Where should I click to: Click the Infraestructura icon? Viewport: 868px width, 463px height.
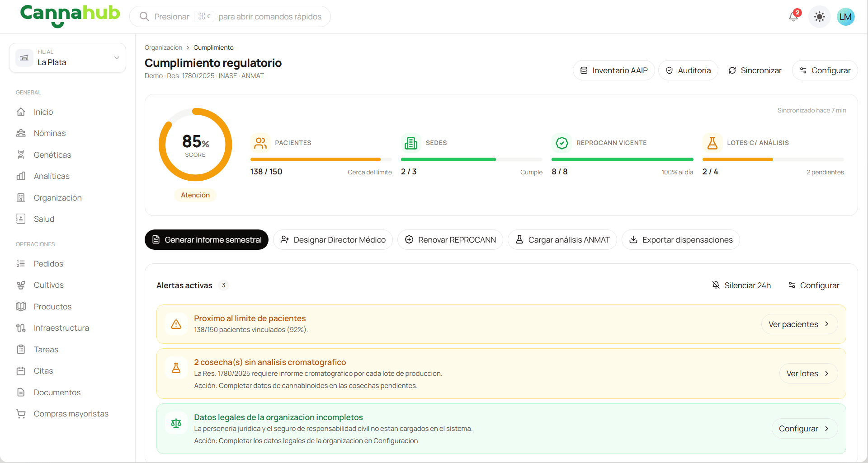(21, 328)
